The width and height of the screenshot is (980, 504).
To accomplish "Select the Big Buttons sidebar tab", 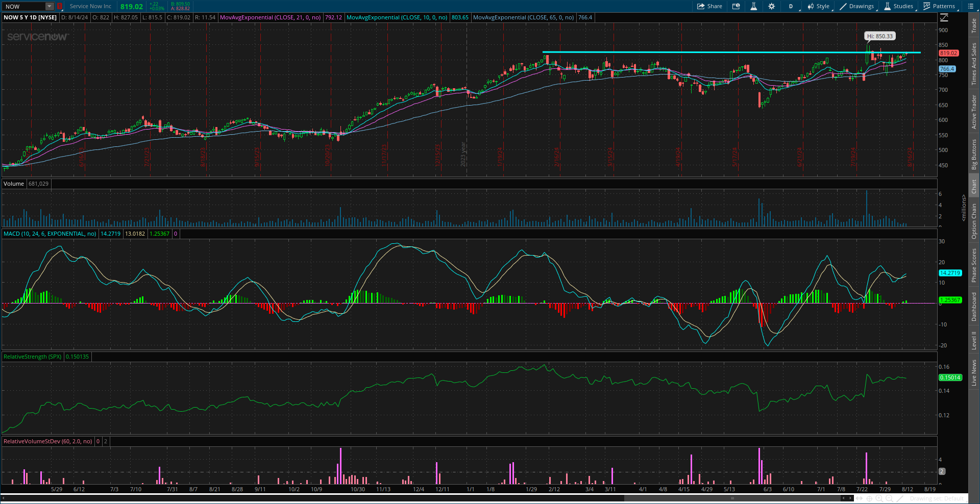I will pyautogui.click(x=974, y=154).
